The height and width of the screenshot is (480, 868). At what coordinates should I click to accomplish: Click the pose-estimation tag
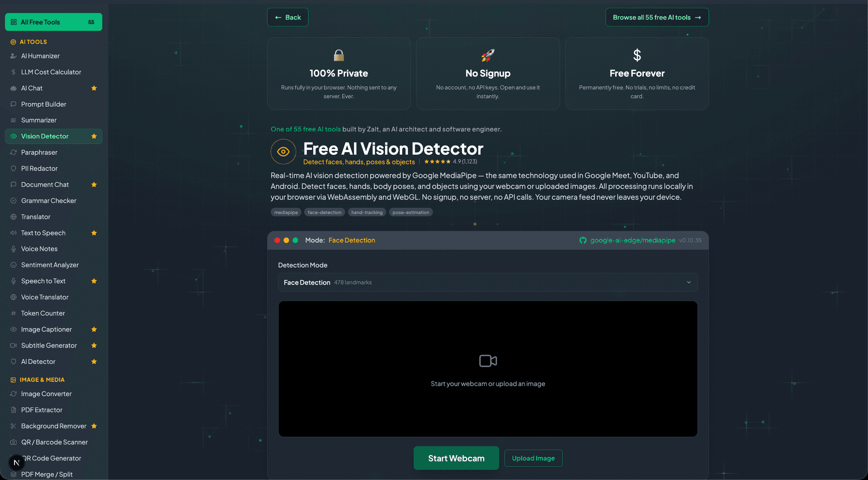pos(411,212)
